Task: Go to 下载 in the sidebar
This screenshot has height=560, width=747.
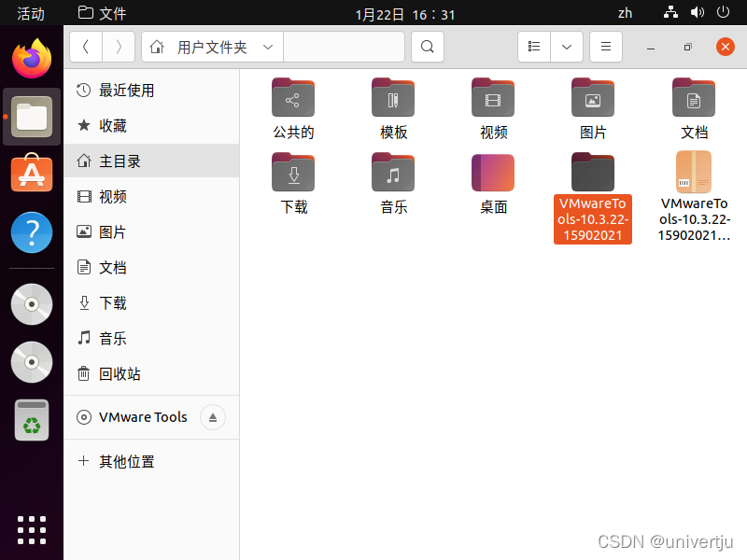Action: click(151, 302)
